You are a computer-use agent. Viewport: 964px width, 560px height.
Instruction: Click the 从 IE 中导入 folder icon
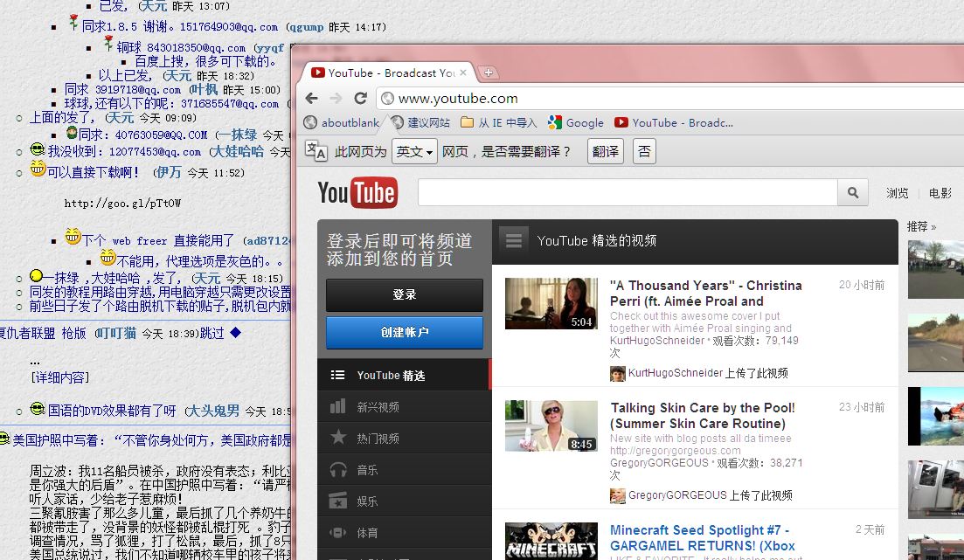click(468, 122)
